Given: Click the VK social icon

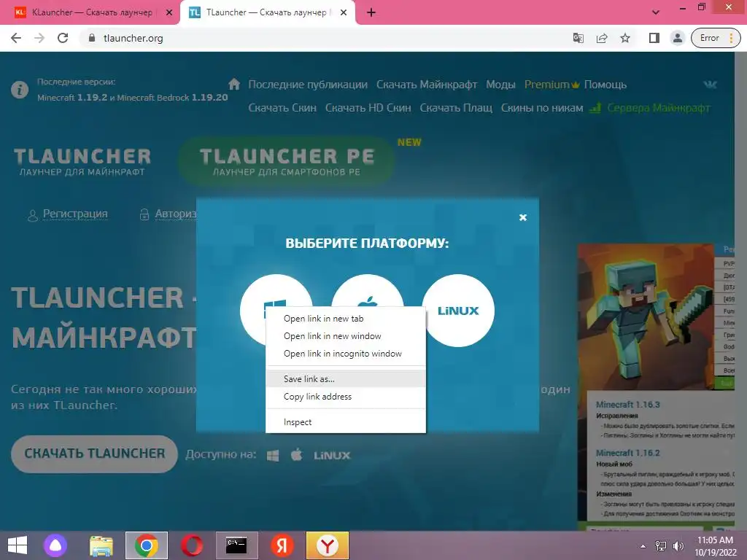Looking at the screenshot, I should tap(710, 85).
